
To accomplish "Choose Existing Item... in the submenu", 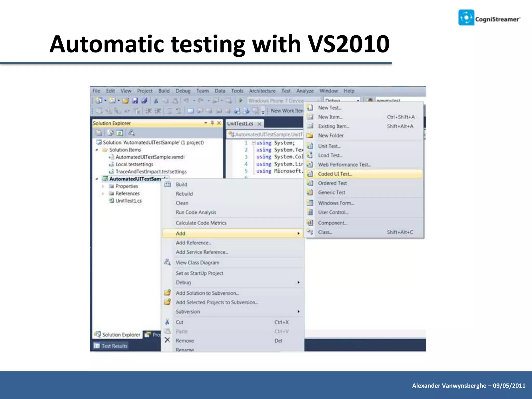I will pos(363,126).
